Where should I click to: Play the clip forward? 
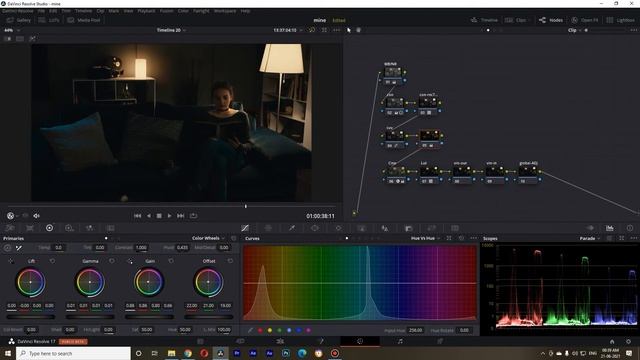(x=169, y=216)
